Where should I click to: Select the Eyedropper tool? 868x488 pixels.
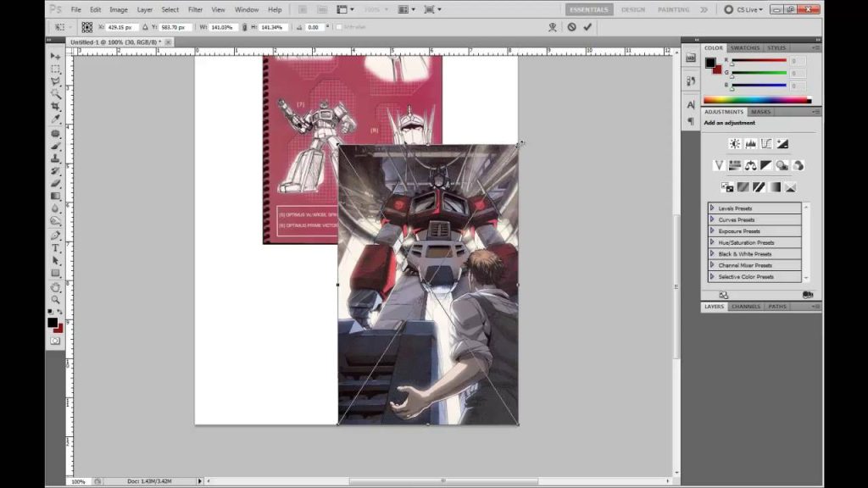point(55,119)
